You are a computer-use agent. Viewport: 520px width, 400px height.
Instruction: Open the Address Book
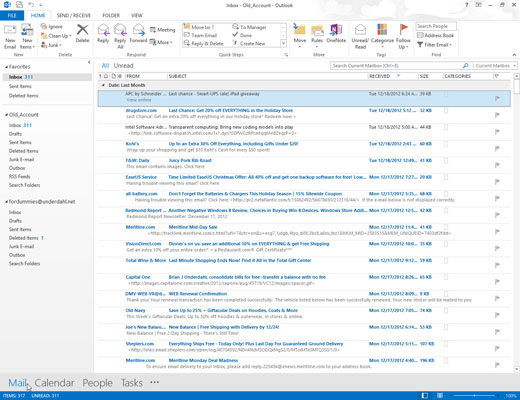[x=436, y=35]
